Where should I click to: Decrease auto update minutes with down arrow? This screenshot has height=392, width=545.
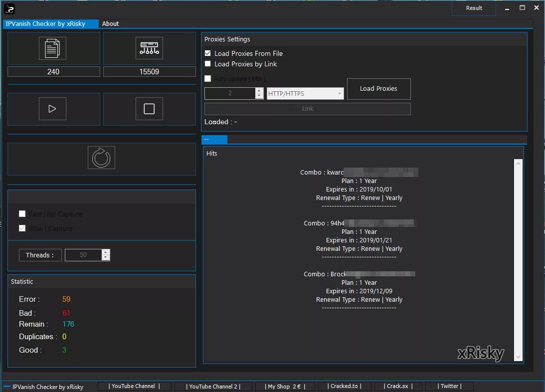(259, 96)
